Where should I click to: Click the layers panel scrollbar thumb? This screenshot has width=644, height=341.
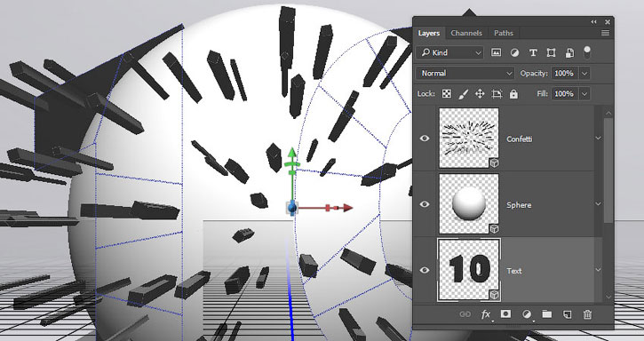[608, 170]
